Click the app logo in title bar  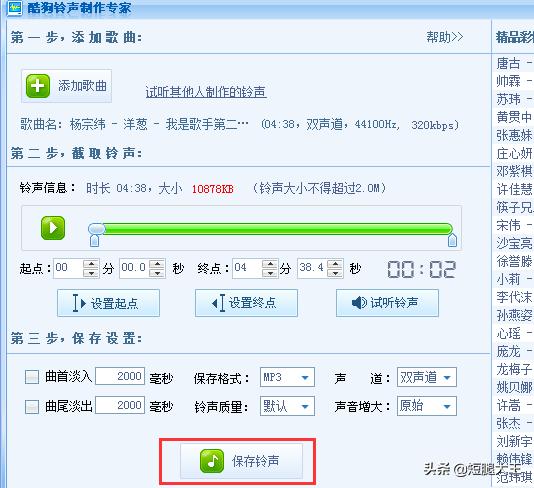[x=14, y=7]
